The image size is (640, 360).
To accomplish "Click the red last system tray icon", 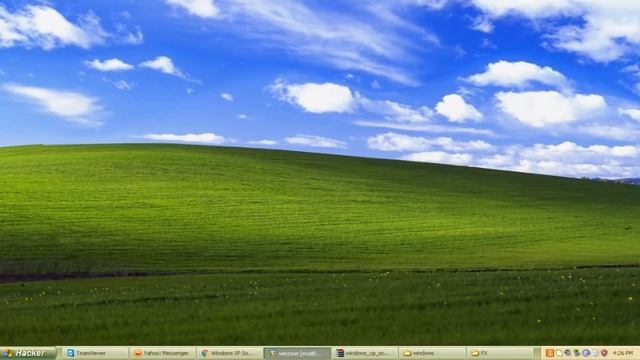I will [604, 353].
